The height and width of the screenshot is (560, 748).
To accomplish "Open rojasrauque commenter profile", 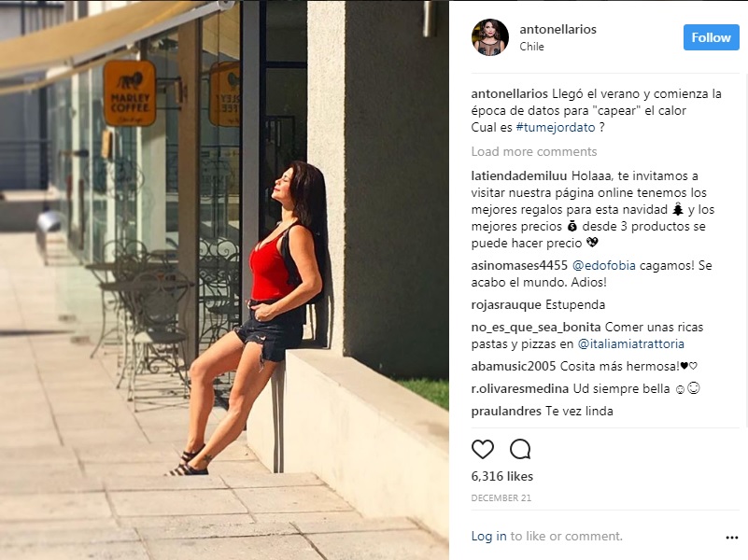I will coord(506,304).
